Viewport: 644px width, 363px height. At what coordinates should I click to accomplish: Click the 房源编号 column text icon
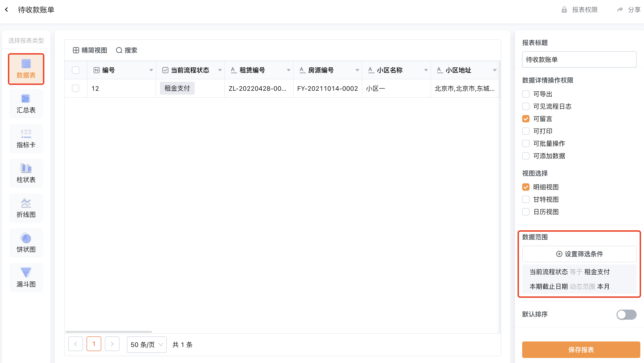point(302,70)
